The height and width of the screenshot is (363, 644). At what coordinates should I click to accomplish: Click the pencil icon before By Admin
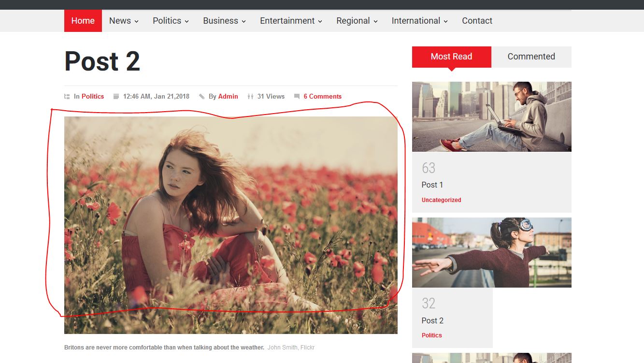201,97
